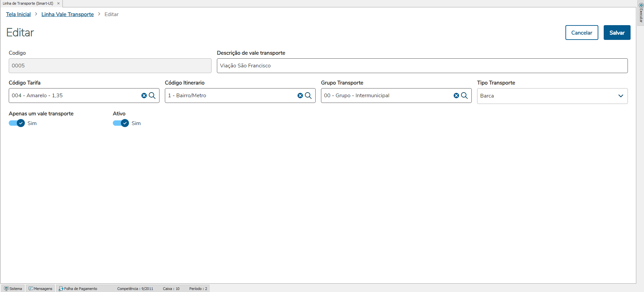Toggle Apenas um vale transporte switch
This screenshot has width=644, height=292.
17,123
